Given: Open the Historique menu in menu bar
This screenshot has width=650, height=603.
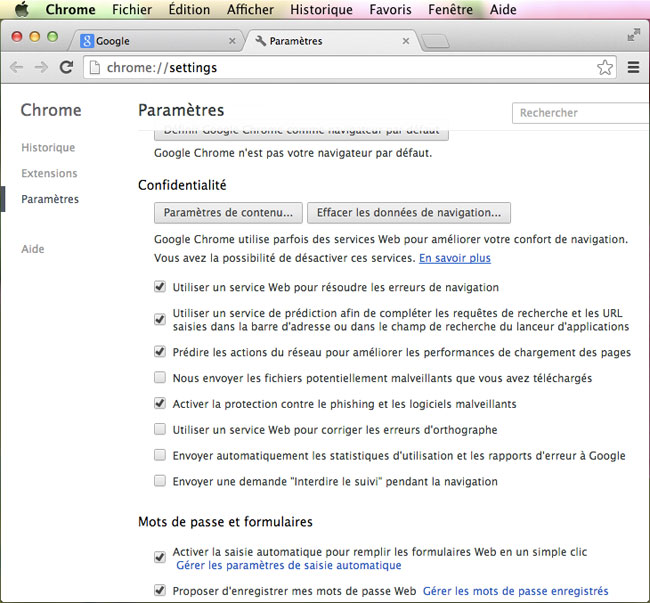Looking at the screenshot, I should pyautogui.click(x=321, y=9).
